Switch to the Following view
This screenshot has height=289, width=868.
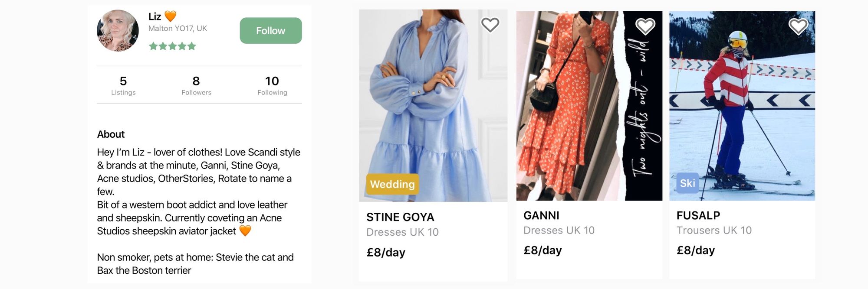coord(272,84)
